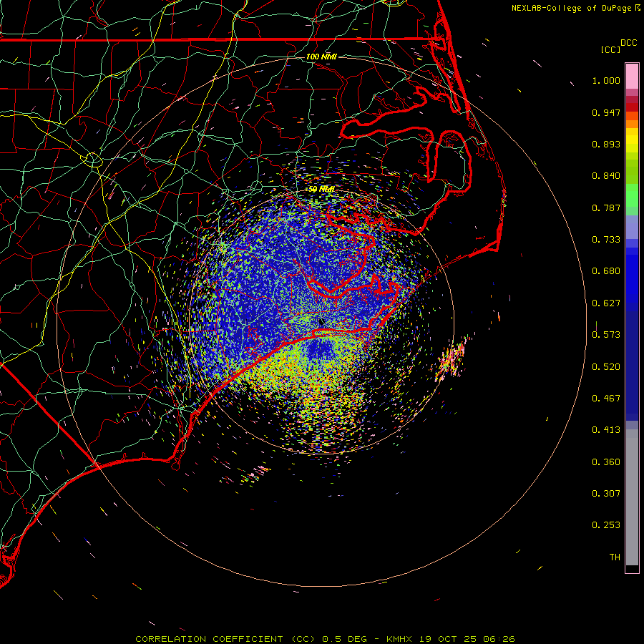Click the pink top segment of color bar
The height and width of the screenshot is (644, 644).
coord(632,77)
